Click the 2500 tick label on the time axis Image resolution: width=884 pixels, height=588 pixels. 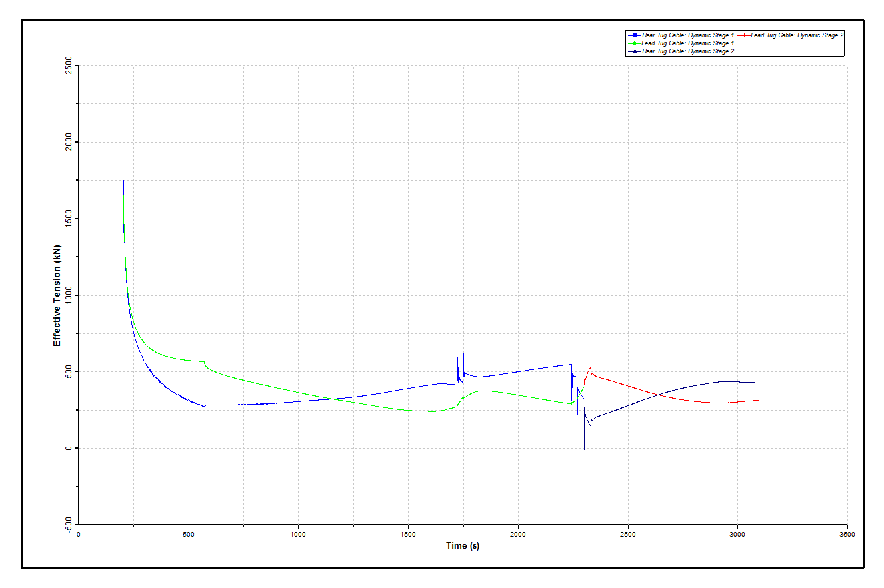[628, 535]
